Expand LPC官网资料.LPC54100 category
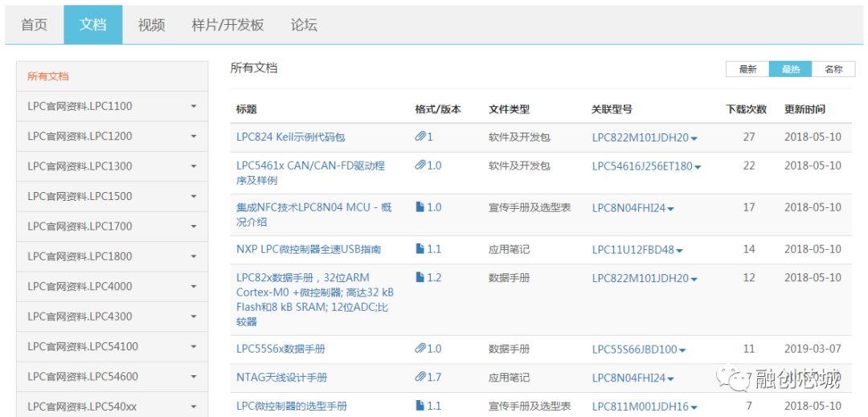The image size is (868, 417). tap(113, 346)
